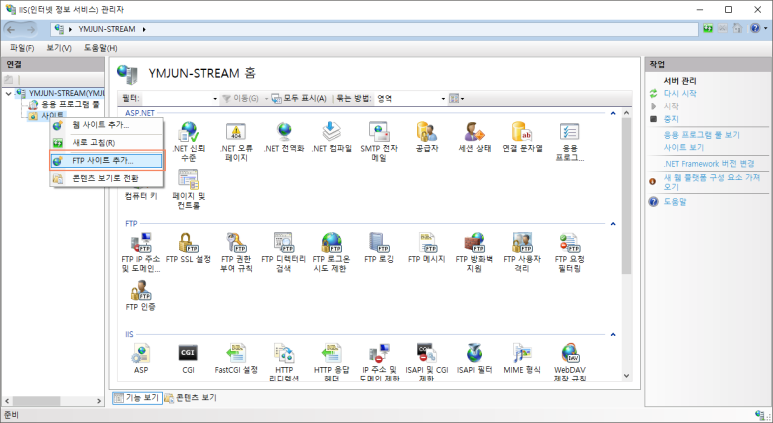
Task: Open the 필터 dropdown arrow
Action: click(x=215, y=99)
